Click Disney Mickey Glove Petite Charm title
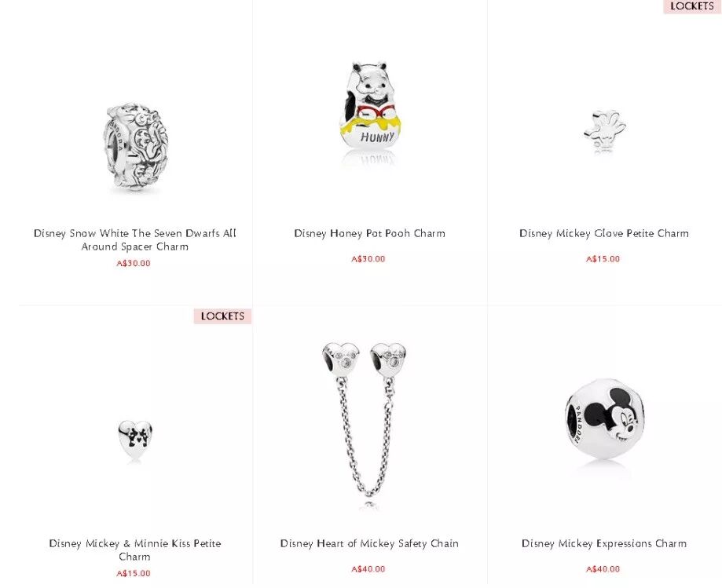 604,233
